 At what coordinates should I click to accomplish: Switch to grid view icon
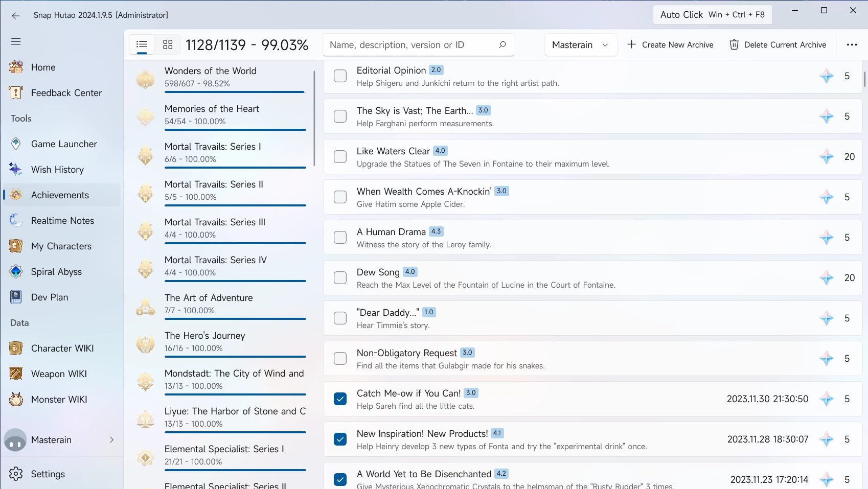pos(168,44)
